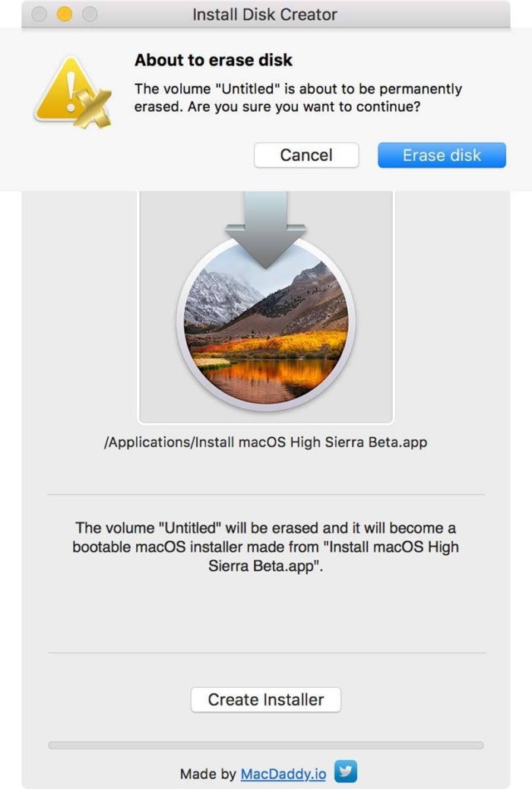Click the gold X badge on warning icon
Screen dimensions: 532x789
93,109
